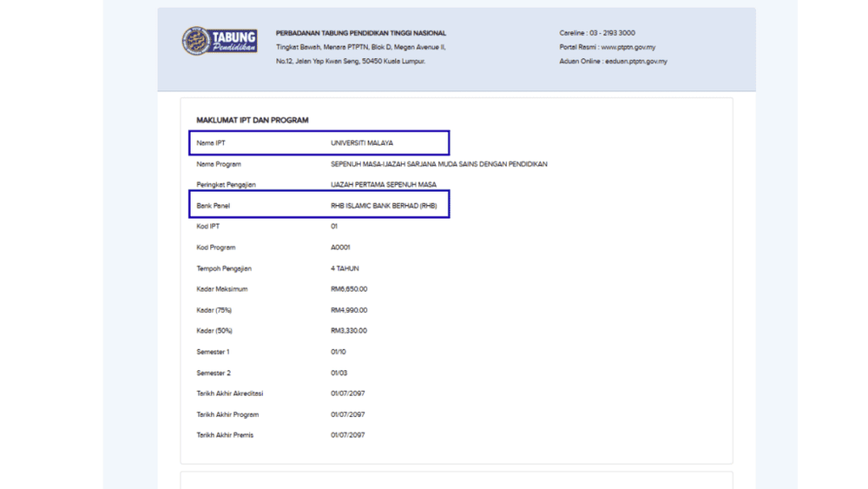Click the PERBADANAN TABUNG PENDIDIKAN TINGGI NASIONAL title

[361, 33]
